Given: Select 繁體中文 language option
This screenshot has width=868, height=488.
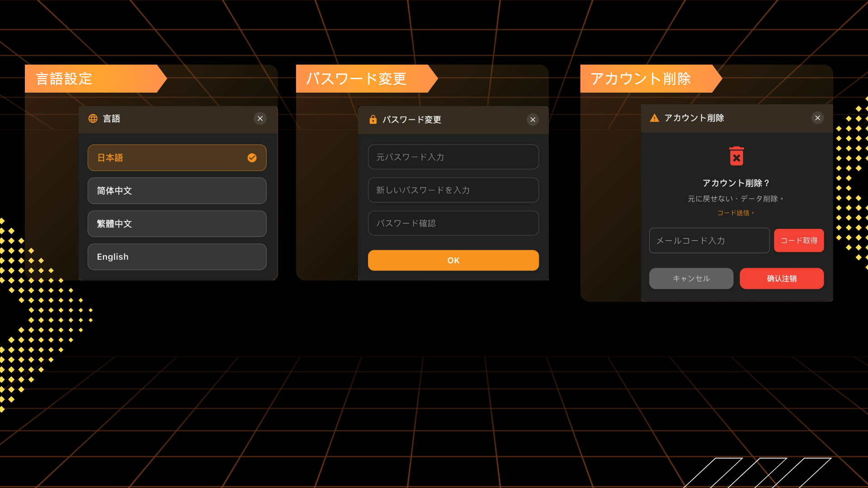Looking at the screenshot, I should coord(177,224).
